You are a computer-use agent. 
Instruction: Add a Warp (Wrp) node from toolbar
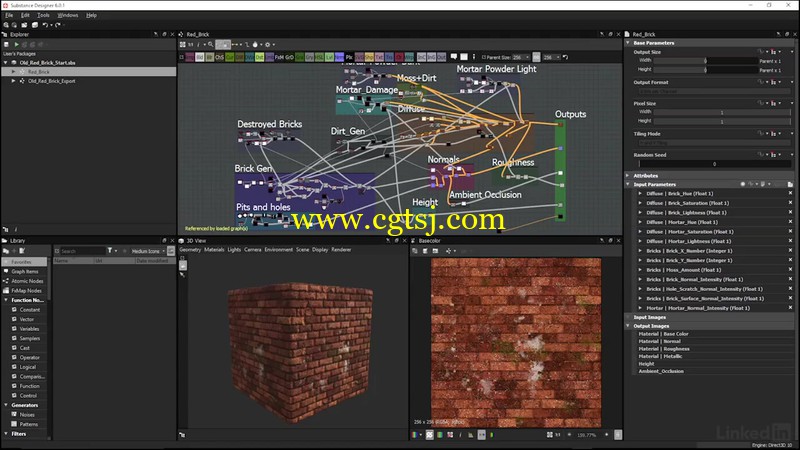(409, 57)
